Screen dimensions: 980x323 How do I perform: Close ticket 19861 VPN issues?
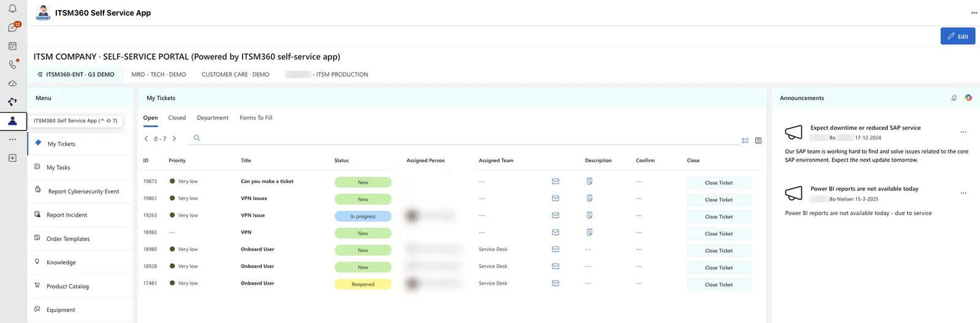click(719, 200)
